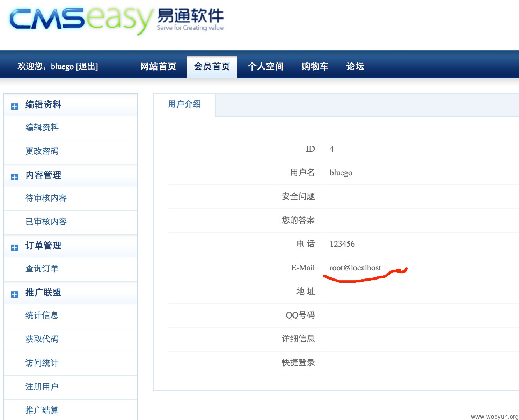Open the 编辑资料 sidebar link

click(x=42, y=128)
